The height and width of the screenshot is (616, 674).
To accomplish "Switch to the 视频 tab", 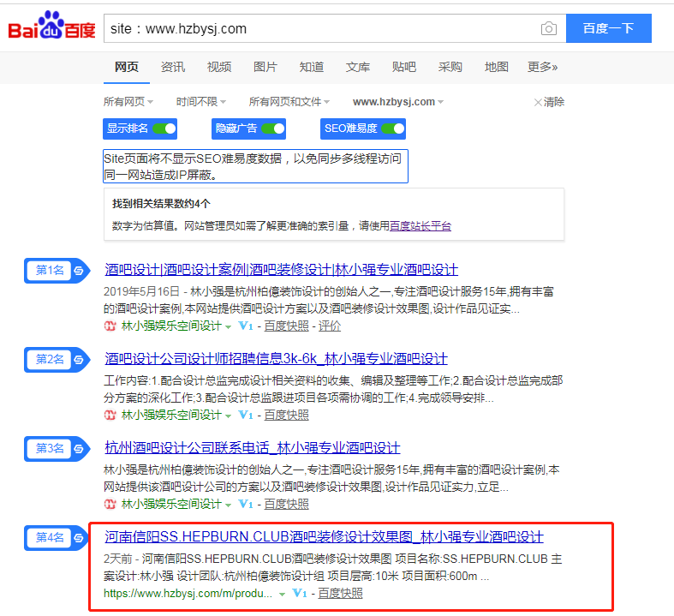I will 219,67.
